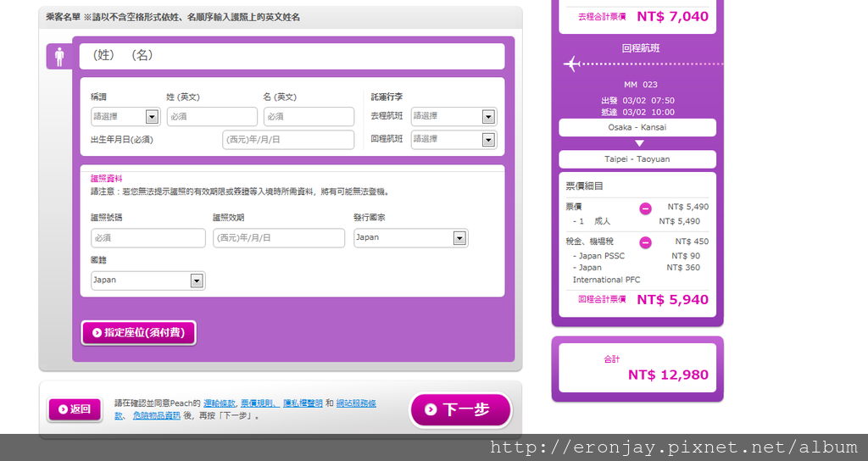This screenshot has height=461, width=868.
Task: Focus the 名 (英文) given name field
Action: coord(309,117)
